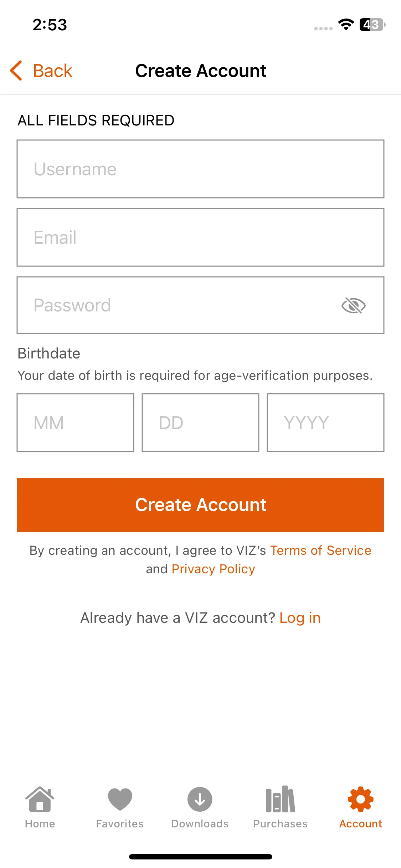Tap the Back text label

[x=53, y=71]
